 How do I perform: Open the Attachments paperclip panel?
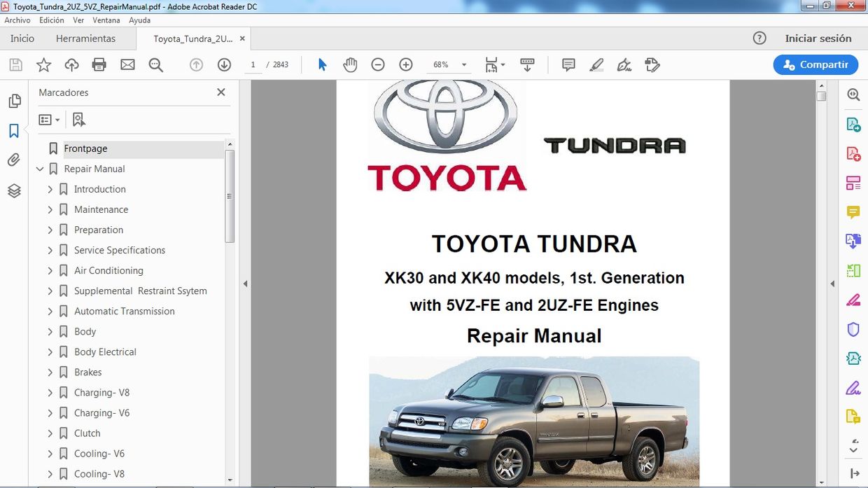(x=13, y=160)
